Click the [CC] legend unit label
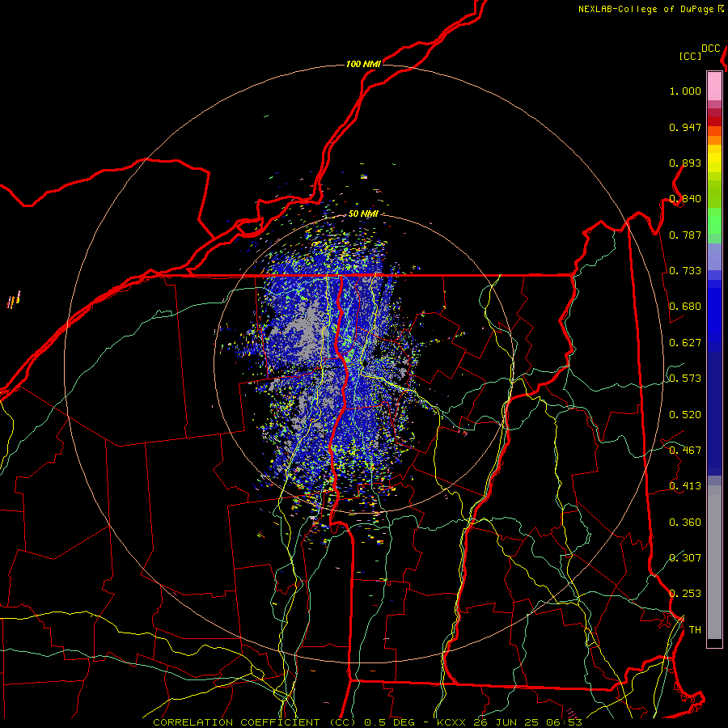Viewport: 728px width, 728px height. pyautogui.click(x=691, y=56)
